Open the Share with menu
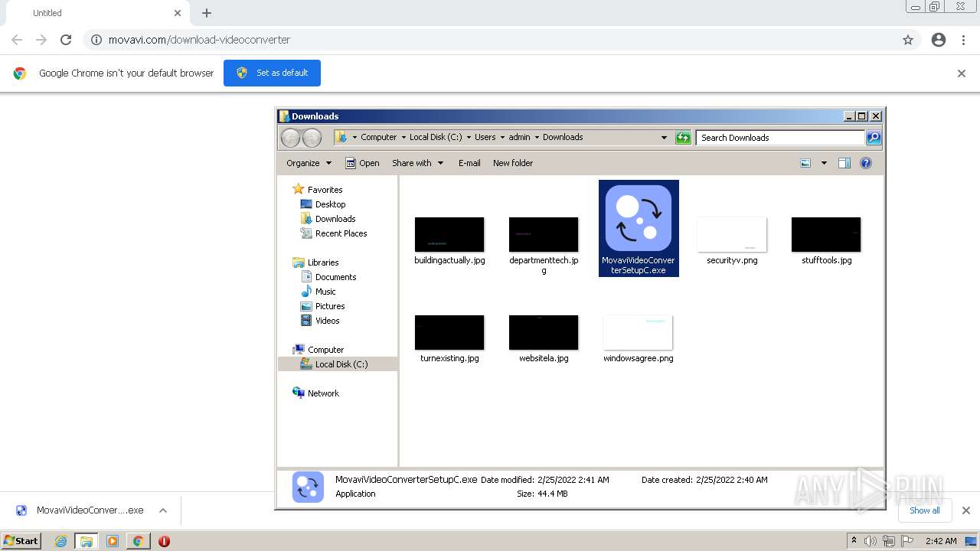 pos(417,163)
